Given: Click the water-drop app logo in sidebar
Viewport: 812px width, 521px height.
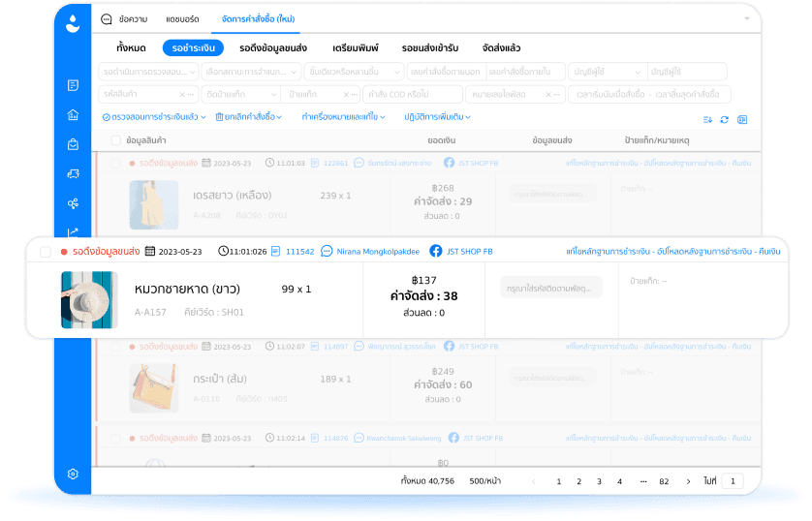Looking at the screenshot, I should (73, 23).
